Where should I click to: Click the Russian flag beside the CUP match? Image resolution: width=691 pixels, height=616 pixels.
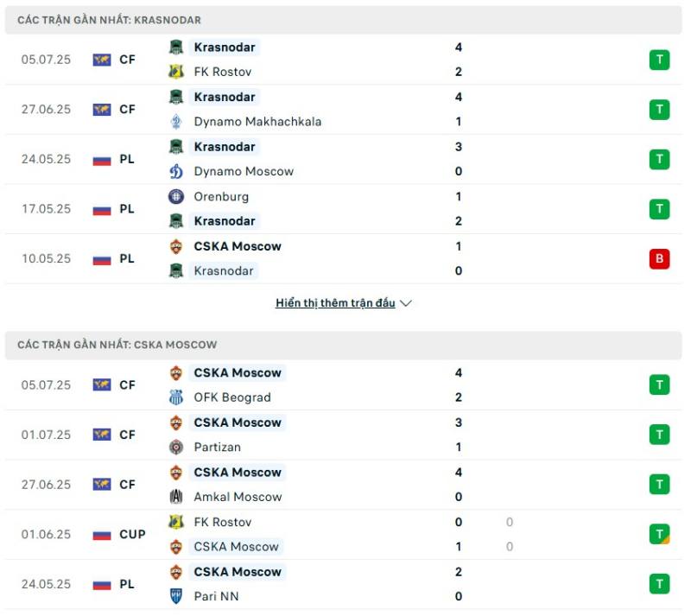(x=102, y=535)
